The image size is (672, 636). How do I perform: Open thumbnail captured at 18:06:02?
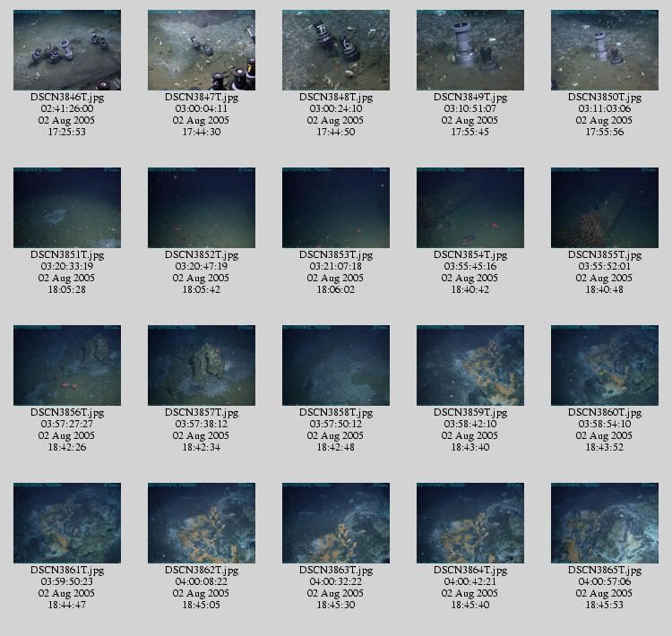(336, 208)
